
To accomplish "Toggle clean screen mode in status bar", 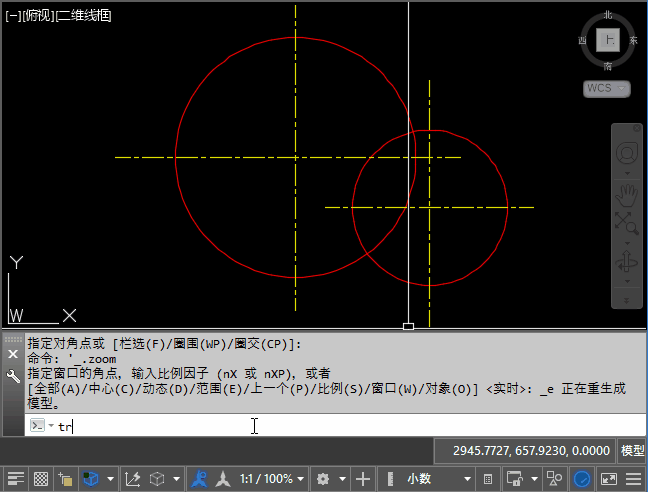I will [x=608, y=479].
